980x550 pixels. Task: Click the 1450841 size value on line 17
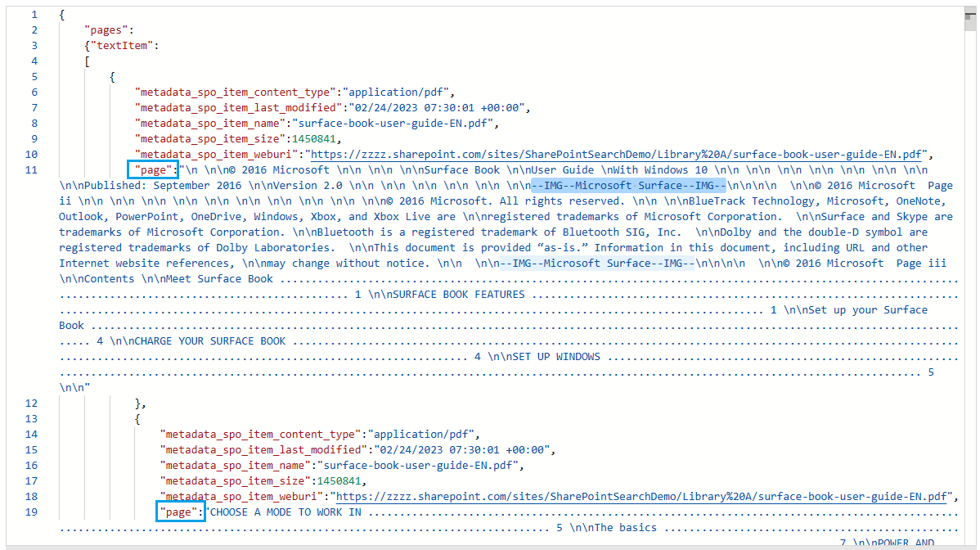(339, 481)
